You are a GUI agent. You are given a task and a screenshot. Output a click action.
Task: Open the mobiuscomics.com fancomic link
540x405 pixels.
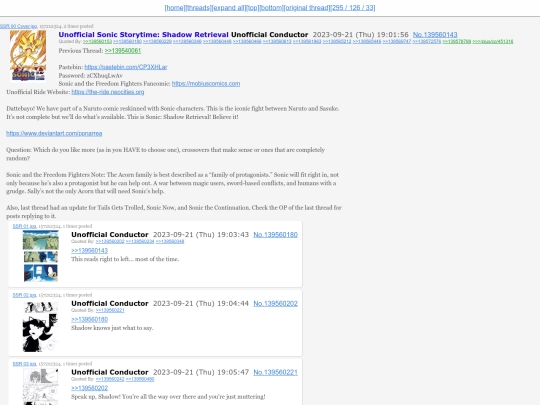pyautogui.click(x=206, y=84)
